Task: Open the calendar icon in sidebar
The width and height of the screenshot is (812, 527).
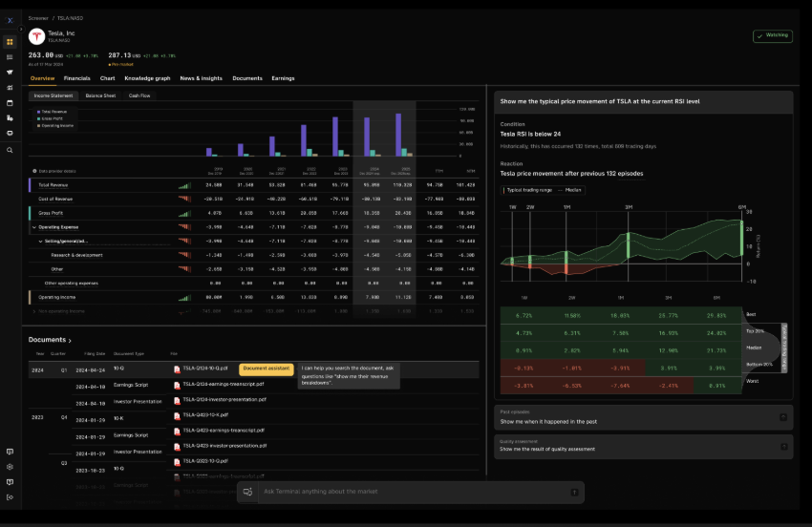Action: point(10,103)
